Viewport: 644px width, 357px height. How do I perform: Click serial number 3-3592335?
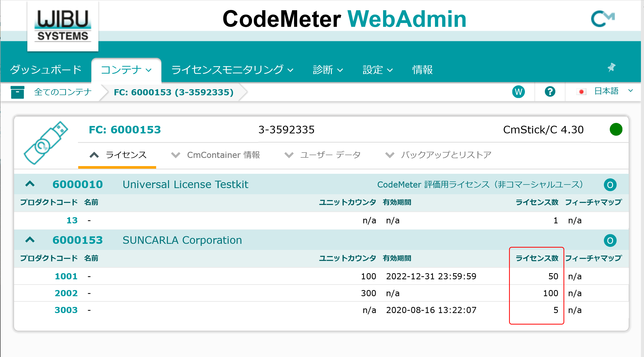(286, 130)
